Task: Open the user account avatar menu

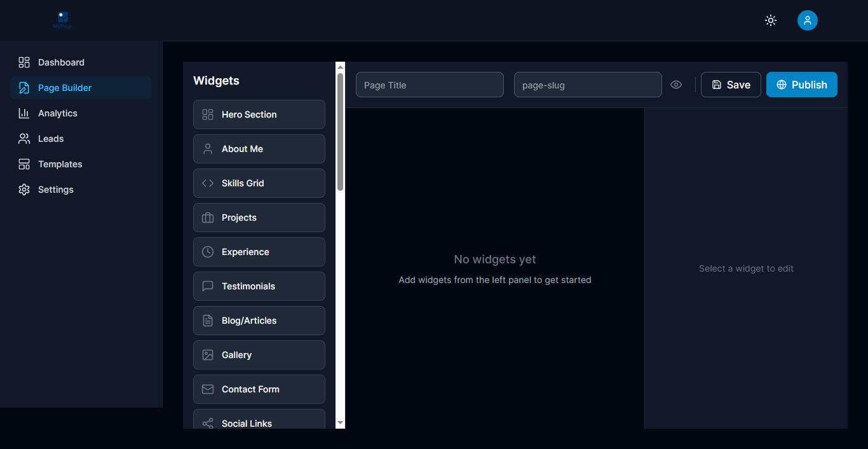Action: [807, 20]
